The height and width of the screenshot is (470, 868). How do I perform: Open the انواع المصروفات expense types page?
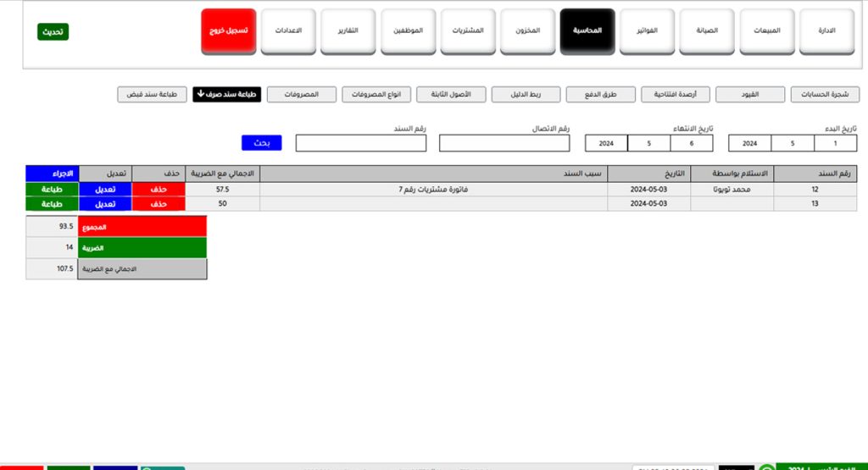pyautogui.click(x=377, y=94)
